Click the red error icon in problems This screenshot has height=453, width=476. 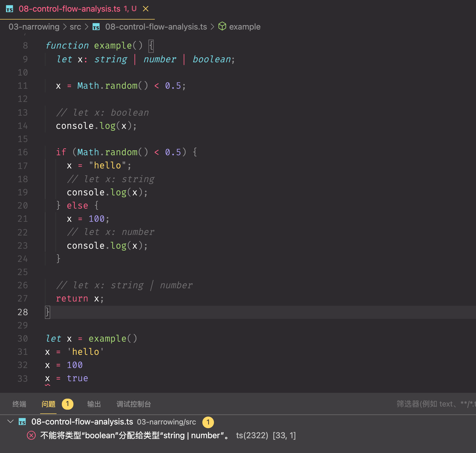pyautogui.click(x=31, y=435)
